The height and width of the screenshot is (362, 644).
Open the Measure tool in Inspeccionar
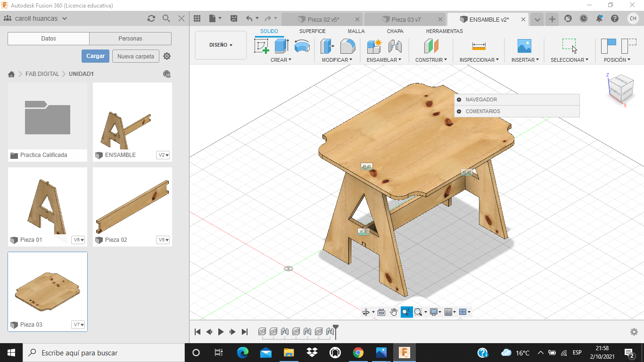[x=479, y=46]
